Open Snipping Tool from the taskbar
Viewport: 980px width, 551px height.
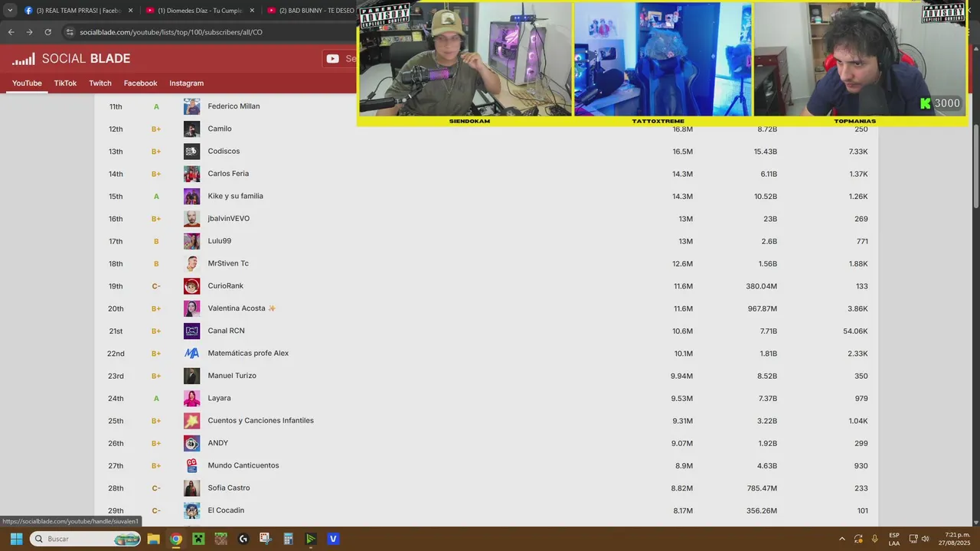pyautogui.click(x=266, y=539)
